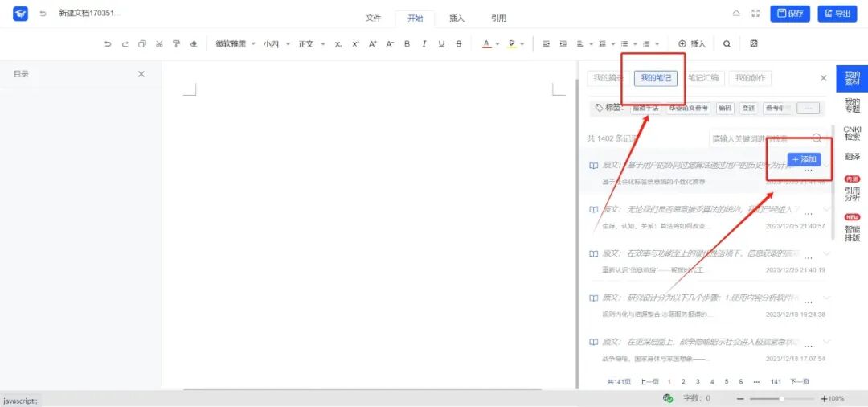Click the copy icon in the toolbar
The width and height of the screenshot is (868, 407).
[142, 44]
